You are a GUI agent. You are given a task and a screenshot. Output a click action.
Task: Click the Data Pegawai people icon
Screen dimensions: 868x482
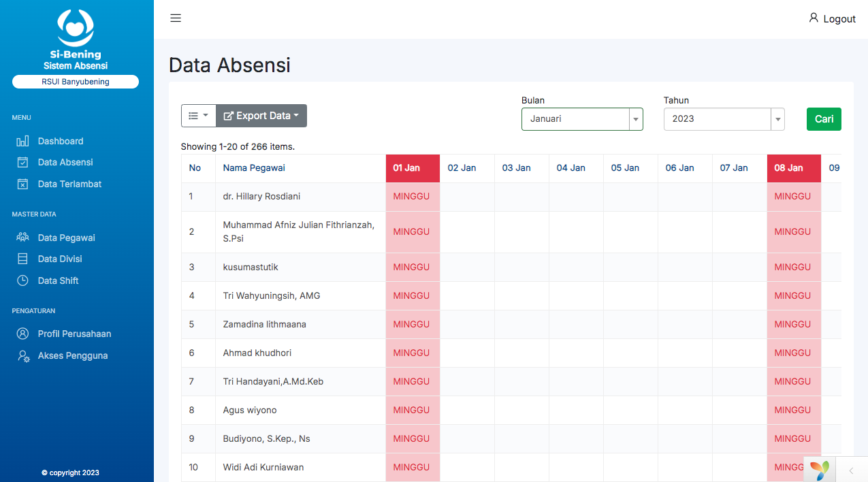point(22,238)
